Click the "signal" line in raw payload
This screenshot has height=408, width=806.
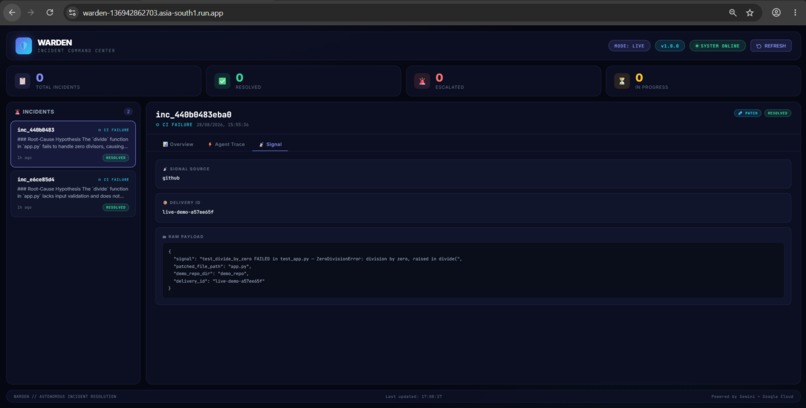[318, 259]
